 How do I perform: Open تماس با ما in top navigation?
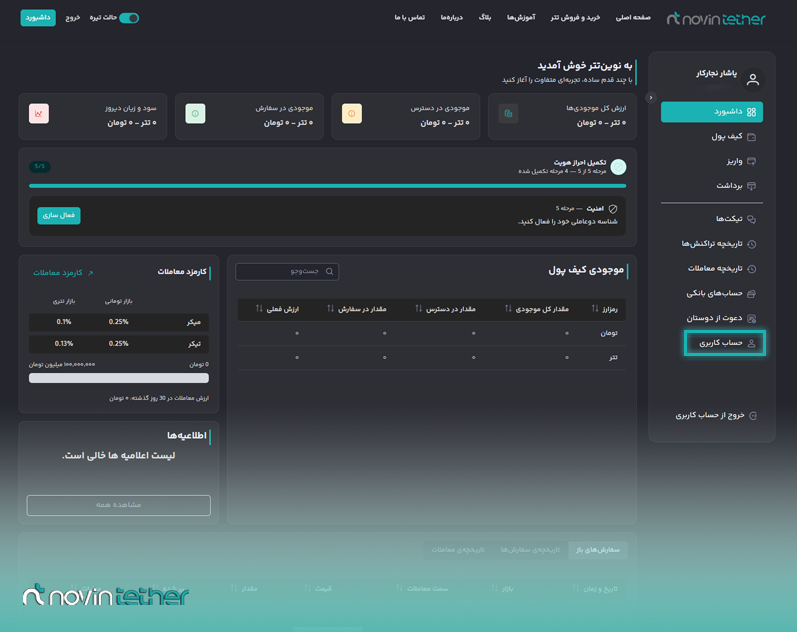pos(410,18)
